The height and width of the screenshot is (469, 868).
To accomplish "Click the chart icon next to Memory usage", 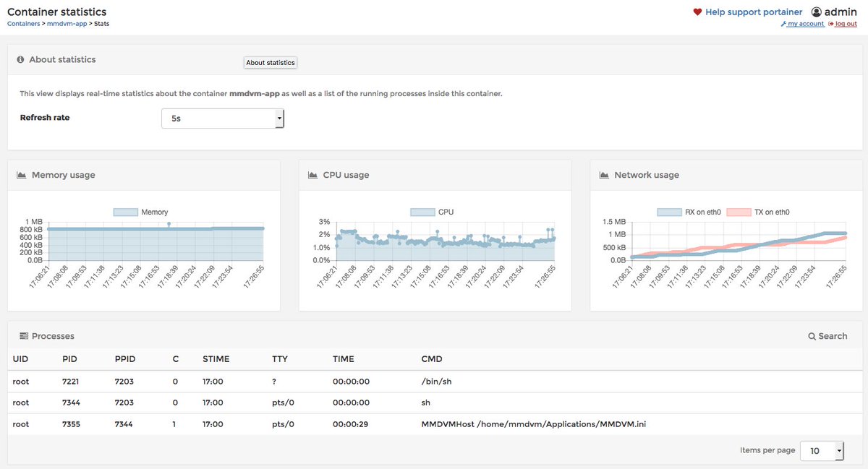I will [x=22, y=175].
